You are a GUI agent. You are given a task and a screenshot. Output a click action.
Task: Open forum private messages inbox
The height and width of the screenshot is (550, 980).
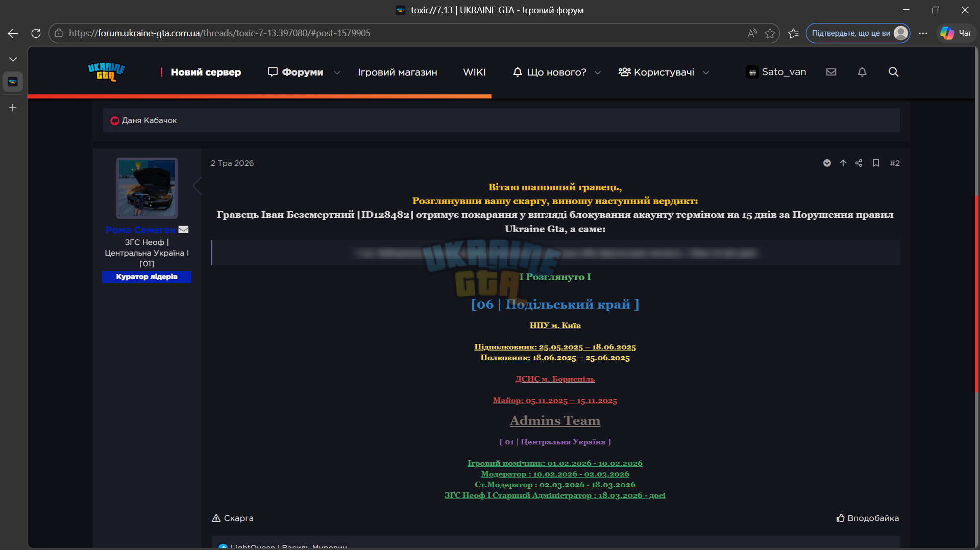831,72
